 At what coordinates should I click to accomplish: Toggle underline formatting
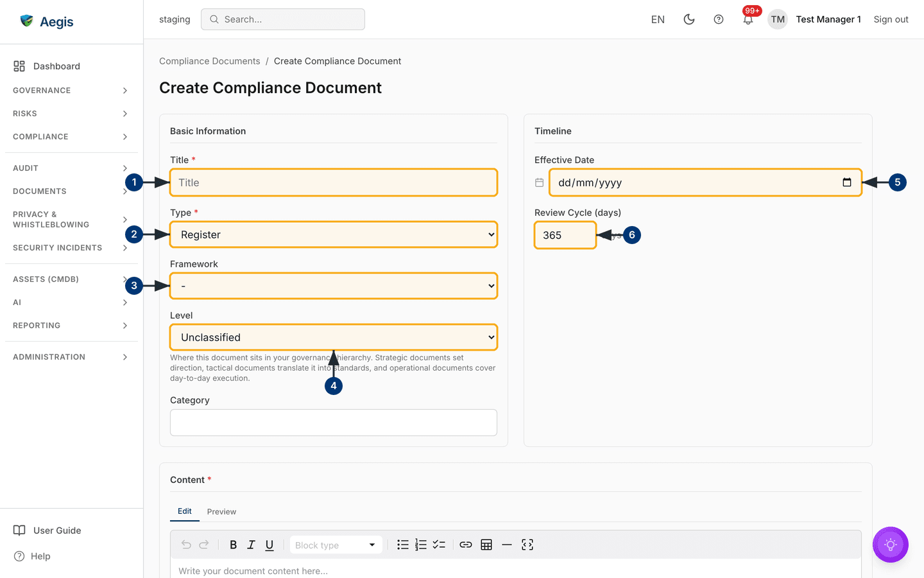tap(269, 545)
